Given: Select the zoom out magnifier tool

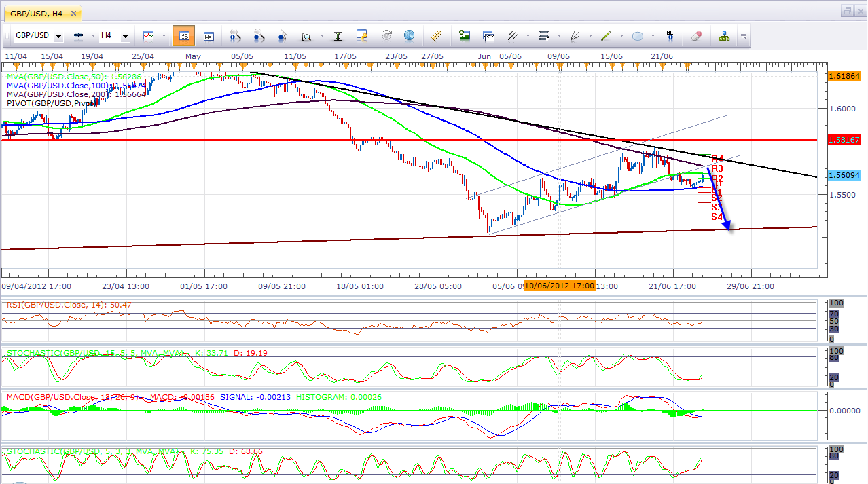Looking at the screenshot, I should (259, 36).
